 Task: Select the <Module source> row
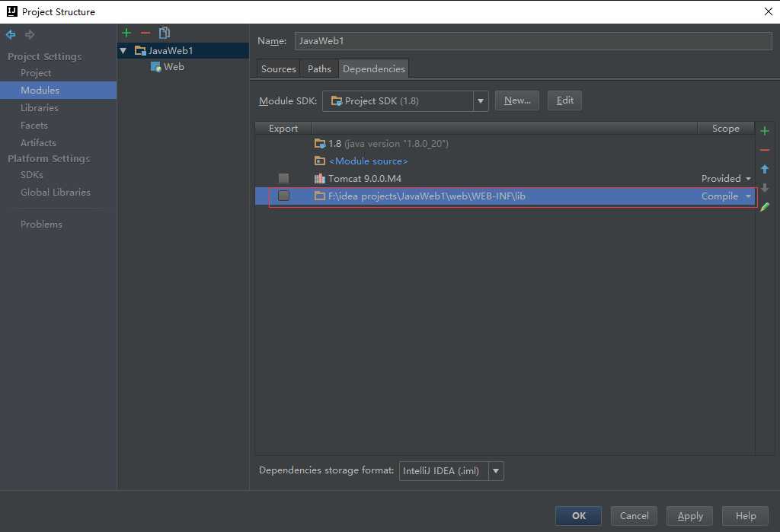point(505,161)
